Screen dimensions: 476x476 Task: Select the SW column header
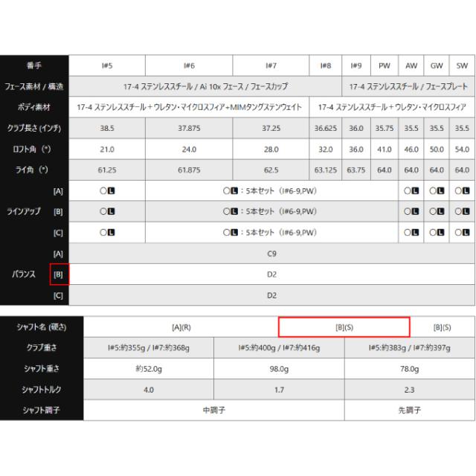462,65
